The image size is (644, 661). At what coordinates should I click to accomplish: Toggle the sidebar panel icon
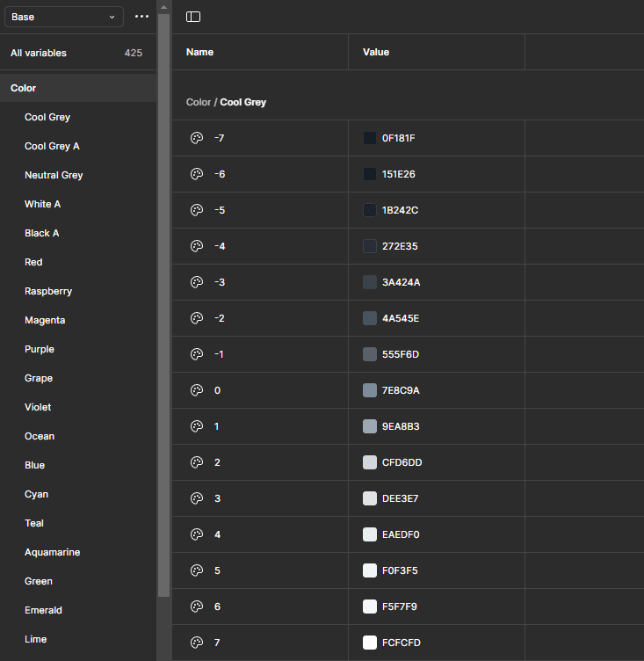[193, 17]
